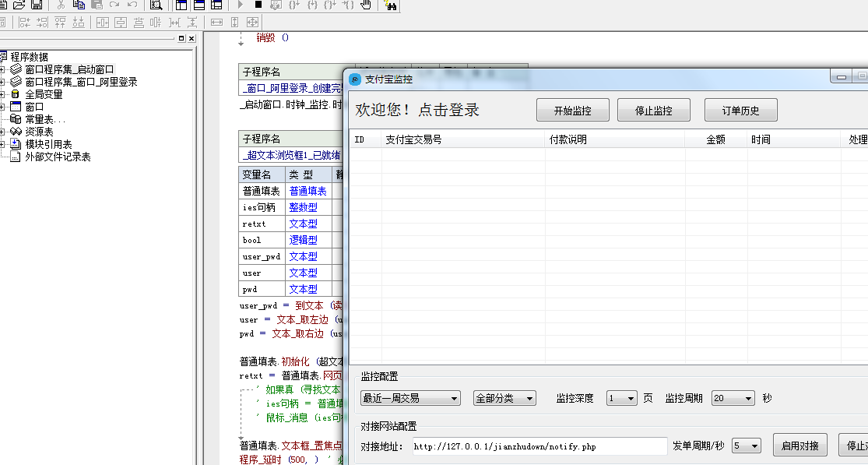Select 资源表 tree item
Screen dimensions: 868x465
click(x=39, y=132)
